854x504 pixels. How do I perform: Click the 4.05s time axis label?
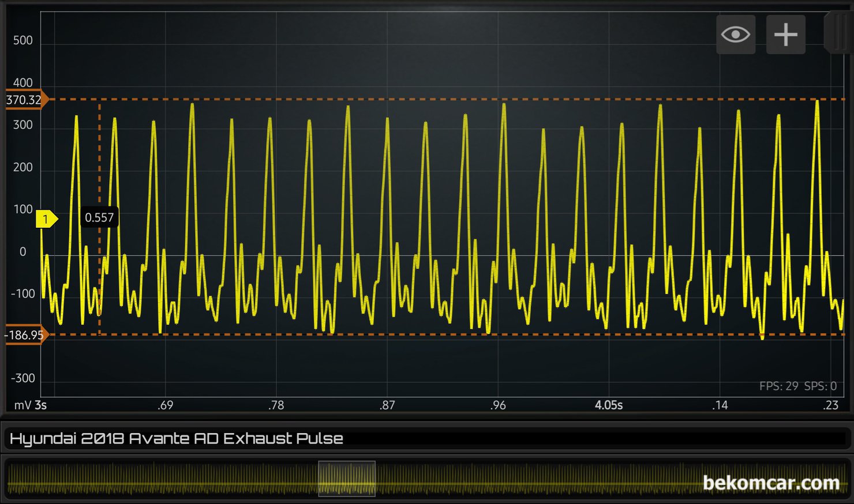609,405
